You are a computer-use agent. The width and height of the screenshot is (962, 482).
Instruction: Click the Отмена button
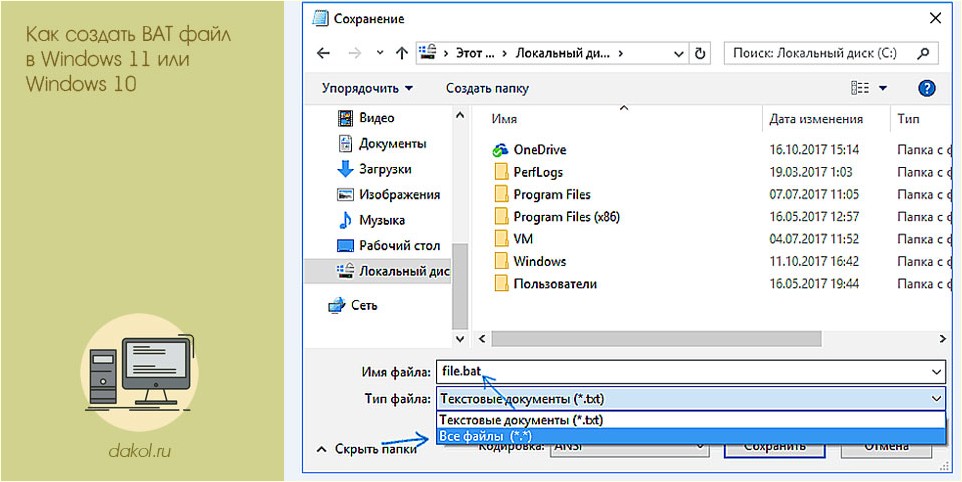(886, 448)
